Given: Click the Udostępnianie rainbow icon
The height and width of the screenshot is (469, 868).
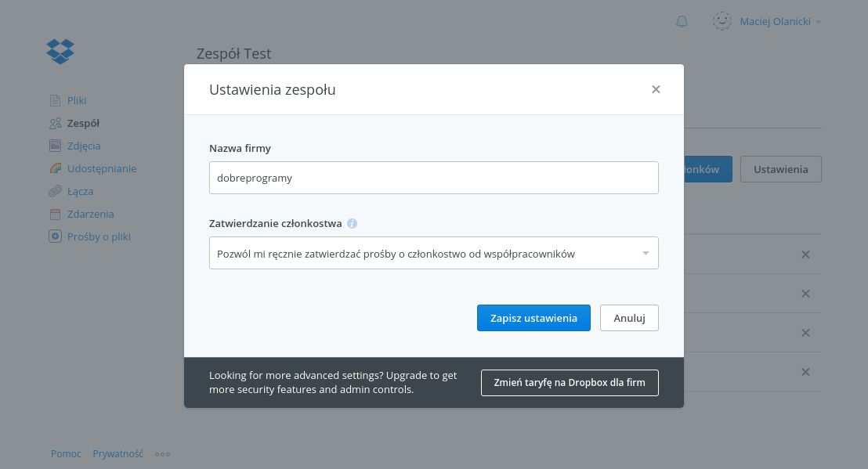Looking at the screenshot, I should pos(55,168).
